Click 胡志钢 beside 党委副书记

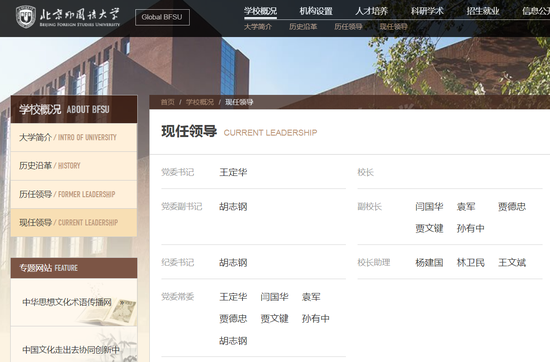click(233, 207)
